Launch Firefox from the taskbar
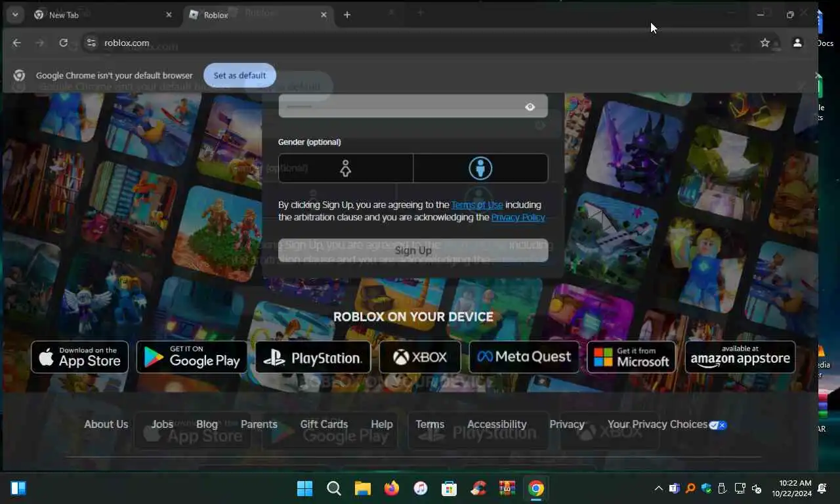 [x=392, y=488]
